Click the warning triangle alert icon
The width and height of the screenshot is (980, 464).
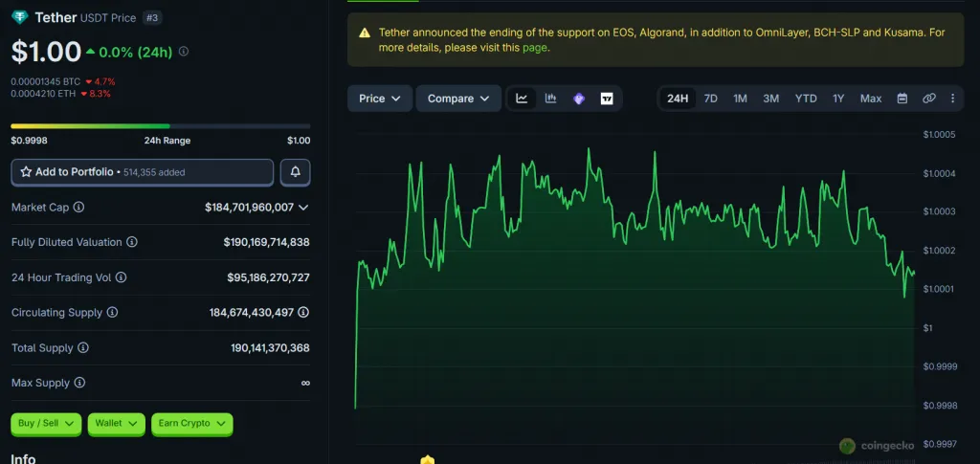point(365,33)
